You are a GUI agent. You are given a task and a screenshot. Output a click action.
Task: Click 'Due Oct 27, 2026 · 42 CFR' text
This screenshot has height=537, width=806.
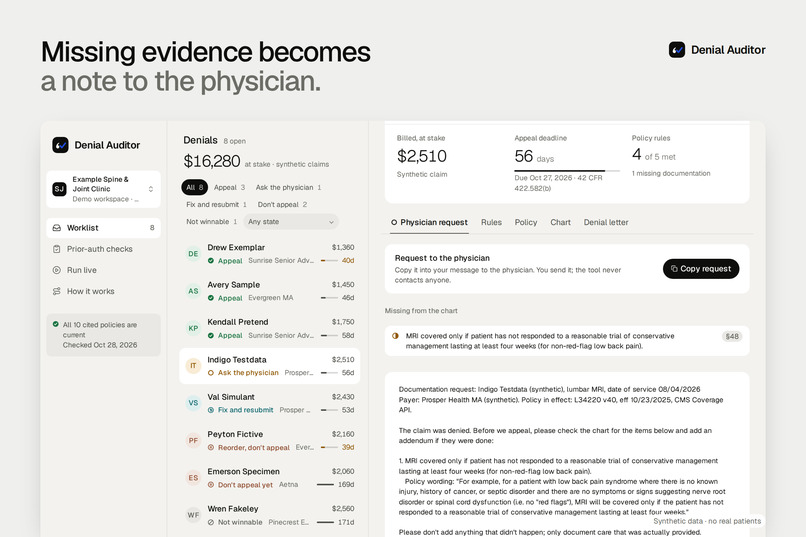pyautogui.click(x=558, y=178)
